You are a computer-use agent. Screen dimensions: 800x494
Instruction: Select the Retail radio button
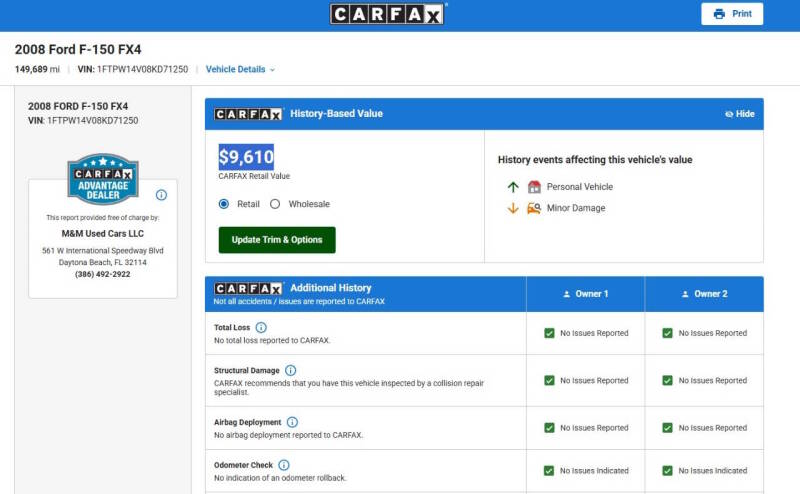pyautogui.click(x=223, y=204)
